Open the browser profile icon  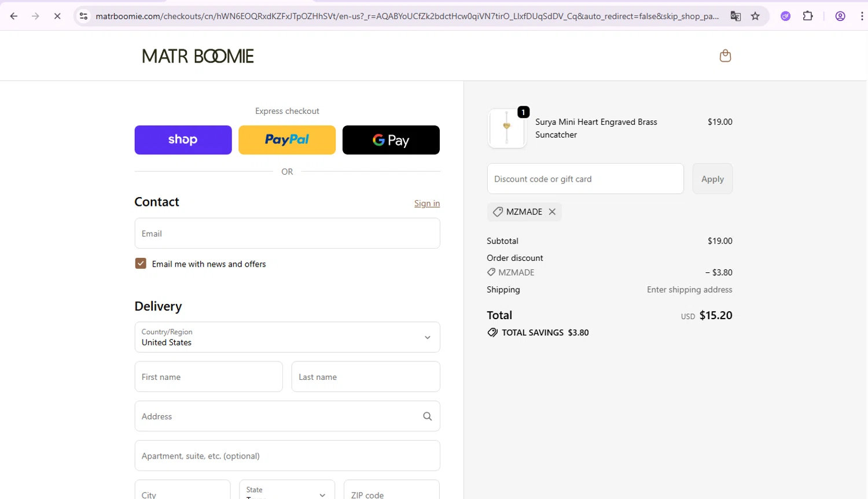coord(840,16)
